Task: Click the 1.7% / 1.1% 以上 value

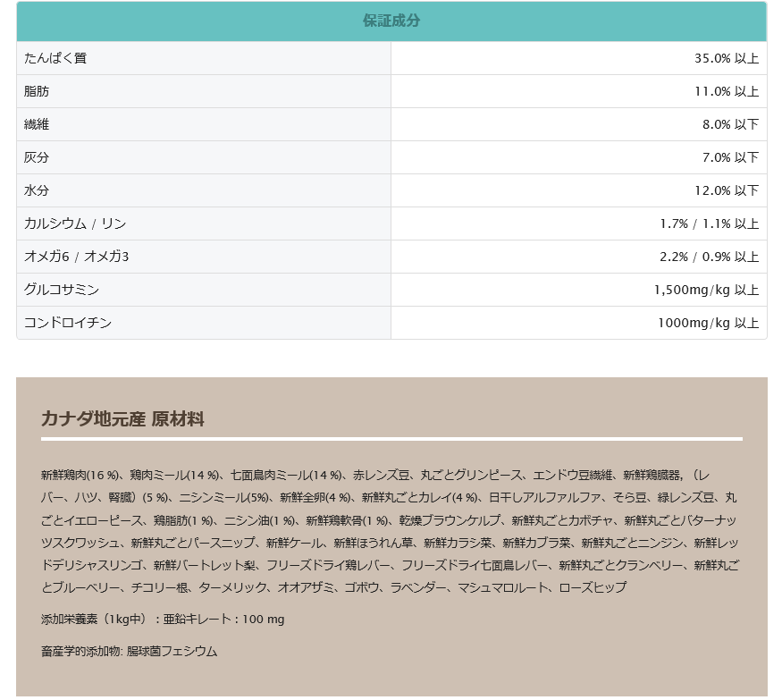Action: (x=709, y=223)
